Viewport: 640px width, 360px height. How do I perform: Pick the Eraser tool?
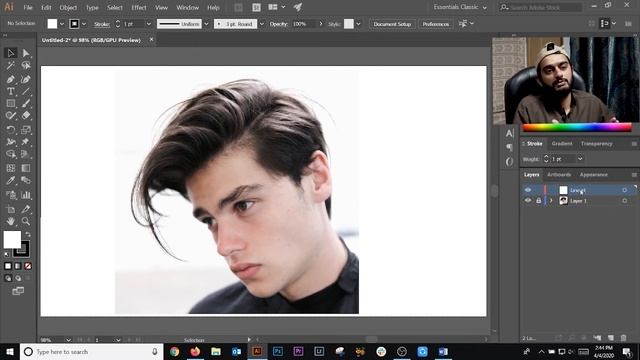pos(26,116)
